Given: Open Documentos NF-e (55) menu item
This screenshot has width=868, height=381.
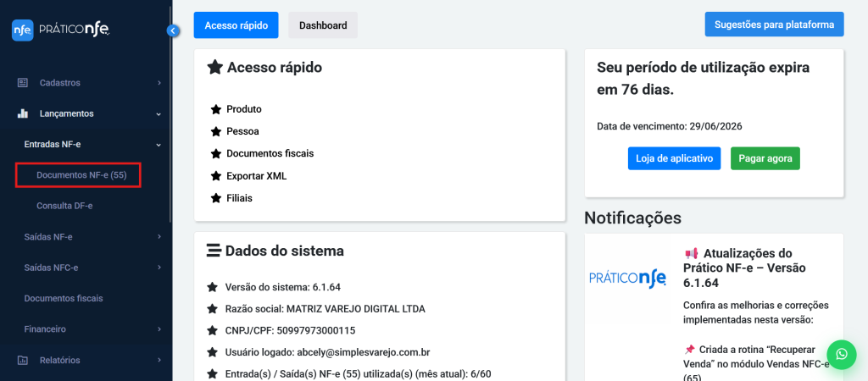Looking at the screenshot, I should point(81,175).
